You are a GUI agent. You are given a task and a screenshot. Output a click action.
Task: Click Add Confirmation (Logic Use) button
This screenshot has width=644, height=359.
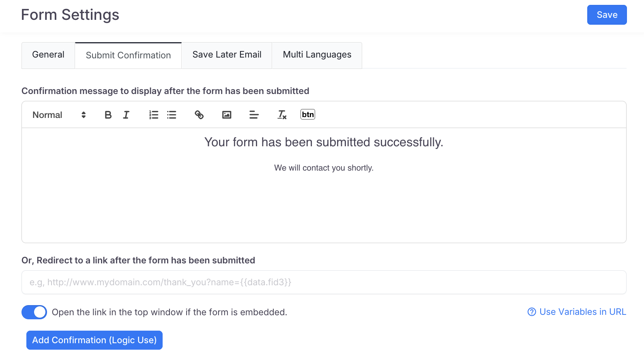[x=94, y=340]
